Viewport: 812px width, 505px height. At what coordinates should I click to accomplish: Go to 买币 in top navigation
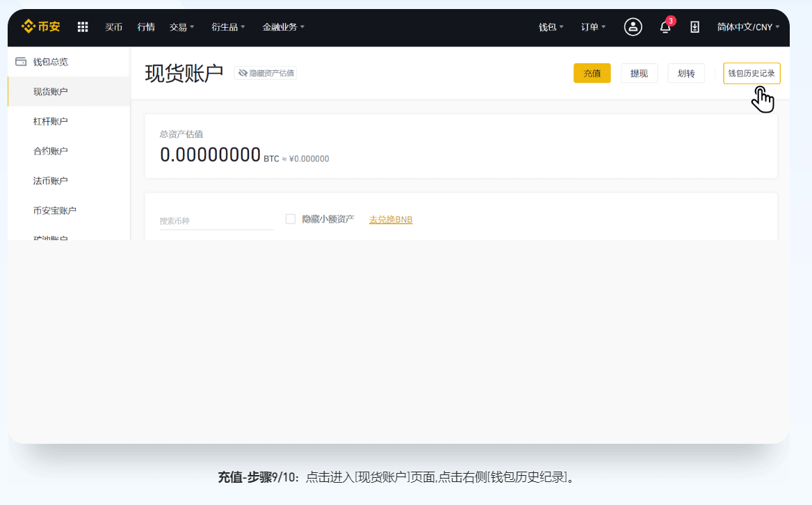(113, 27)
